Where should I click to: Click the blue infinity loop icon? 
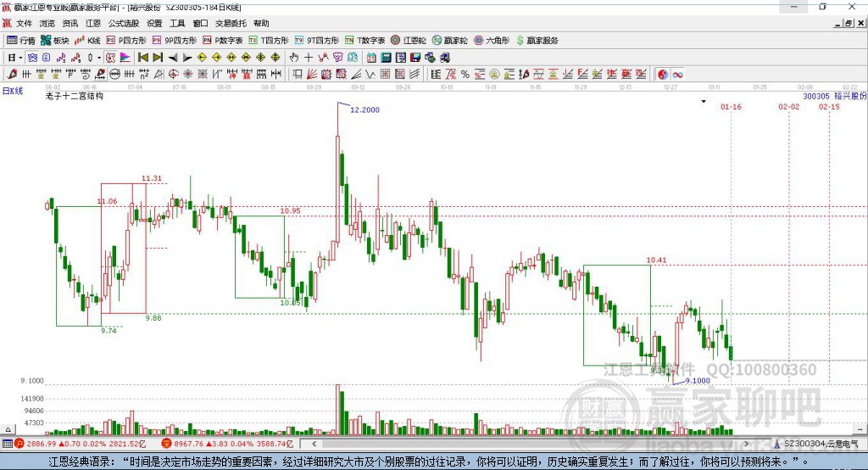tap(677, 75)
